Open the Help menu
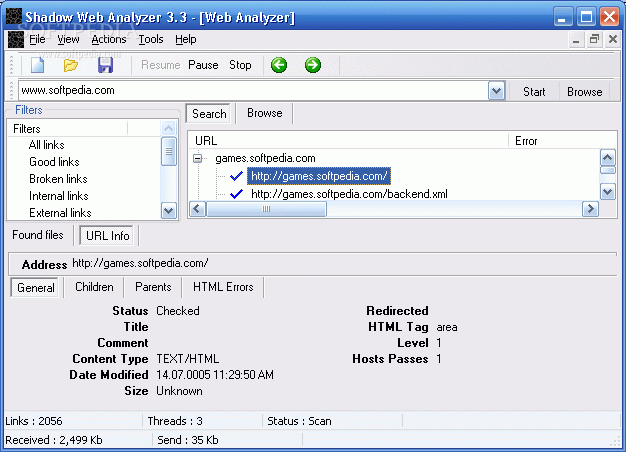This screenshot has height=452, width=626. (x=186, y=40)
